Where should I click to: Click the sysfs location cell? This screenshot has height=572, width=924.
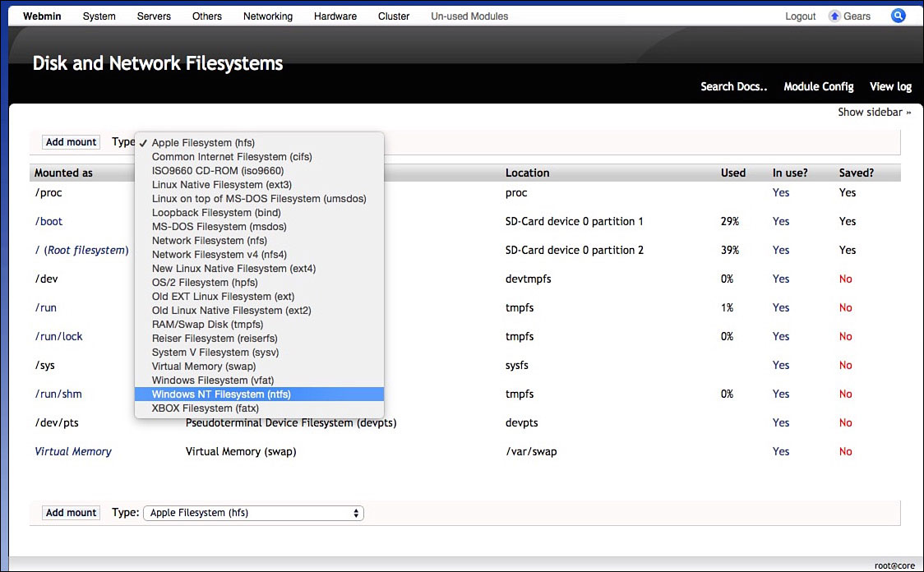point(517,365)
